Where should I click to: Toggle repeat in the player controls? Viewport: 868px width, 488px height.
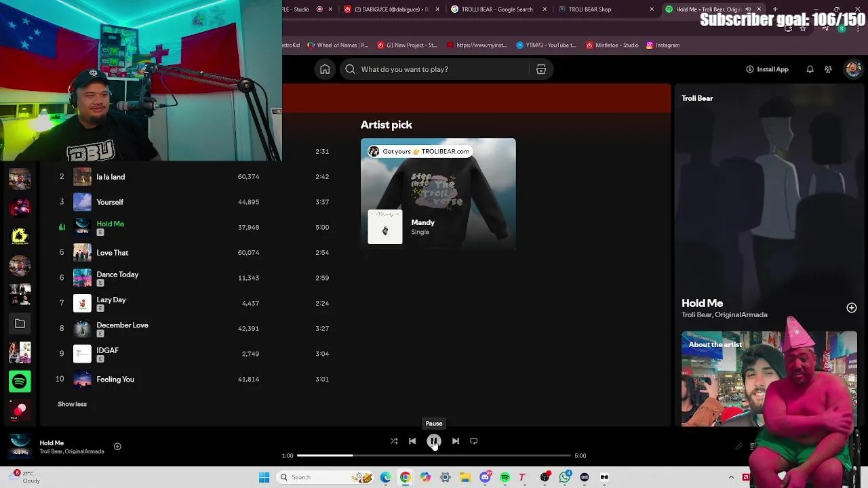tap(474, 441)
